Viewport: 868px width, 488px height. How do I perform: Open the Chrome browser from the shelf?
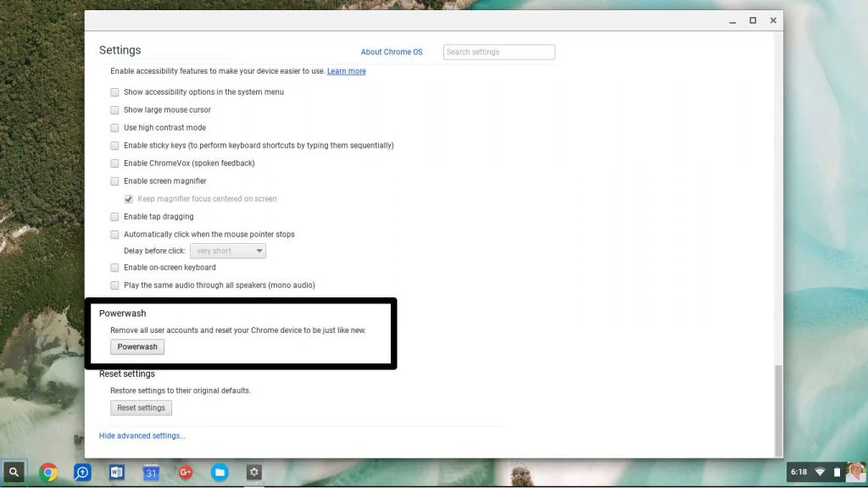coord(48,472)
